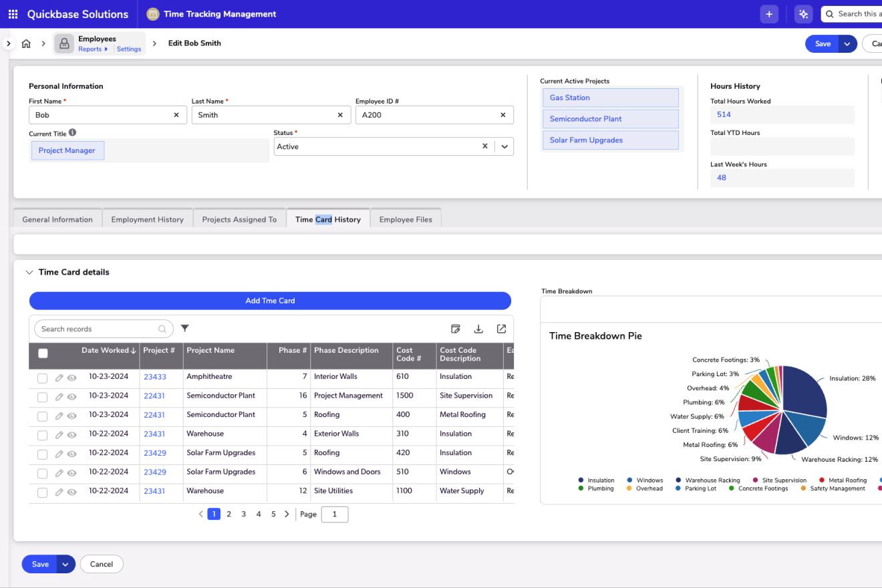Screen dimensions: 882x588
Task: Click the plus create-new icon in header
Action: coord(769,14)
